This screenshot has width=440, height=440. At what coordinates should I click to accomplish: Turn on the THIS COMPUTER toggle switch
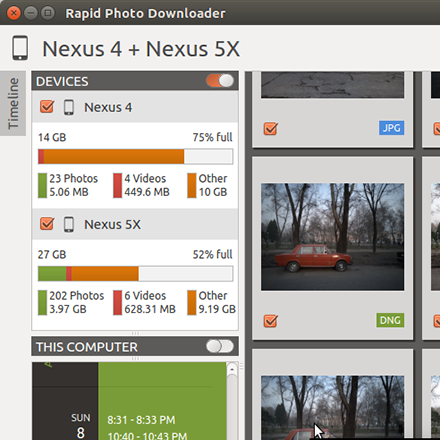tap(220, 346)
